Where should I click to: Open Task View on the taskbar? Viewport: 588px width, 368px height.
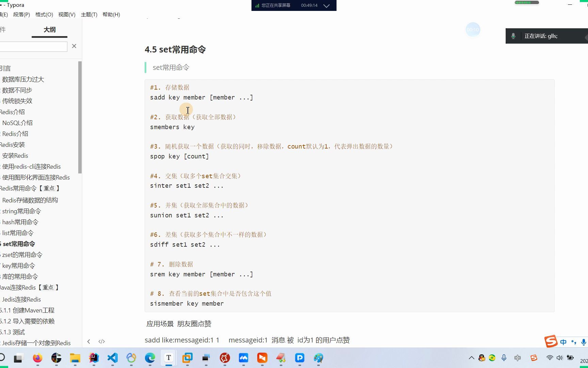click(x=18, y=358)
